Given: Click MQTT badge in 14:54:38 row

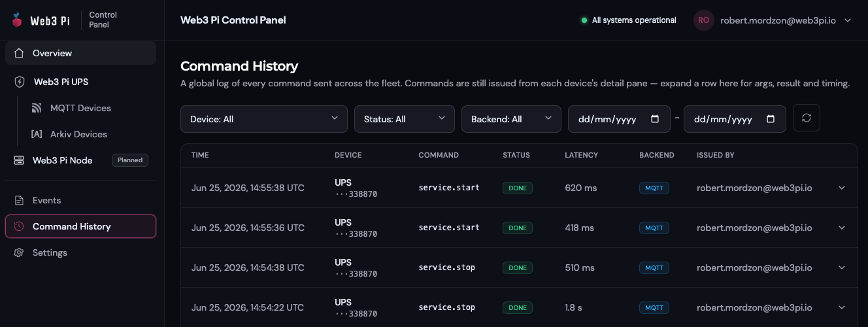Looking at the screenshot, I should [x=654, y=268].
